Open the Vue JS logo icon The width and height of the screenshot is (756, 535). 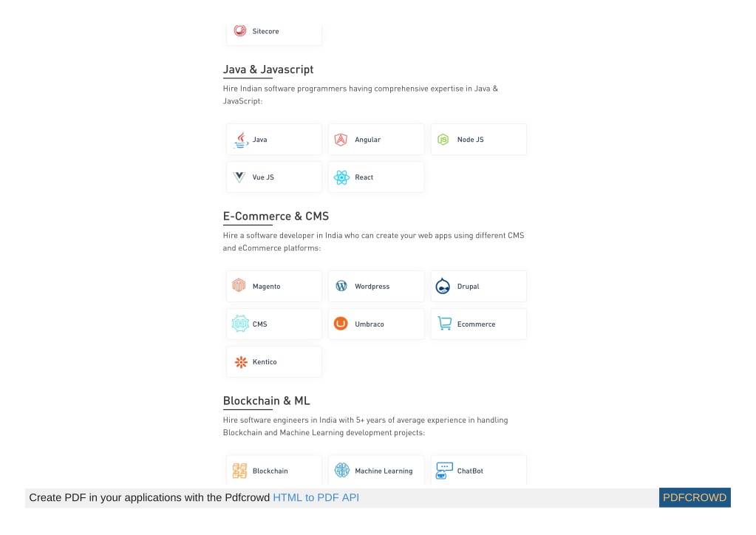click(x=239, y=177)
